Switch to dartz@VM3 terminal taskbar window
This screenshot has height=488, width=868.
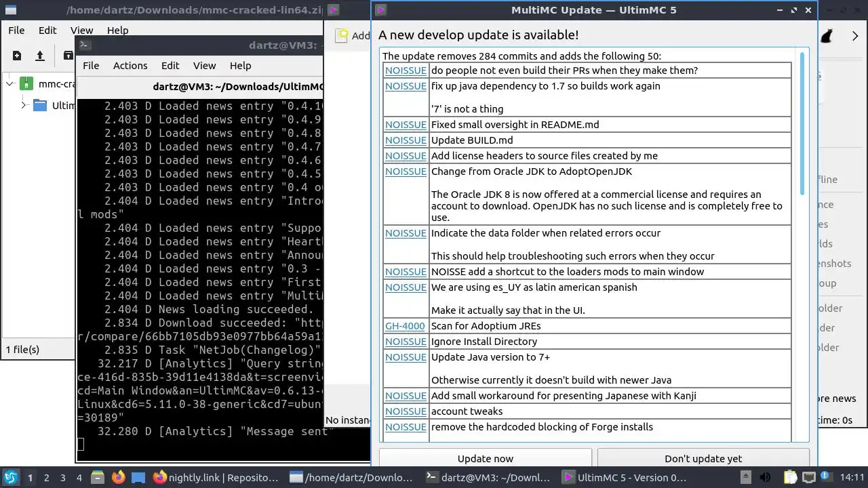coord(487,477)
